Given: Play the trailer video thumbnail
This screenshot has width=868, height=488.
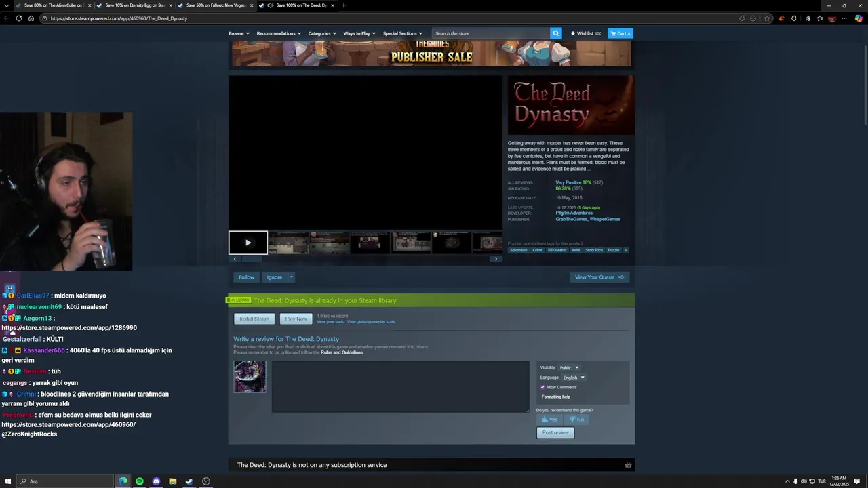Looking at the screenshot, I should (x=248, y=243).
